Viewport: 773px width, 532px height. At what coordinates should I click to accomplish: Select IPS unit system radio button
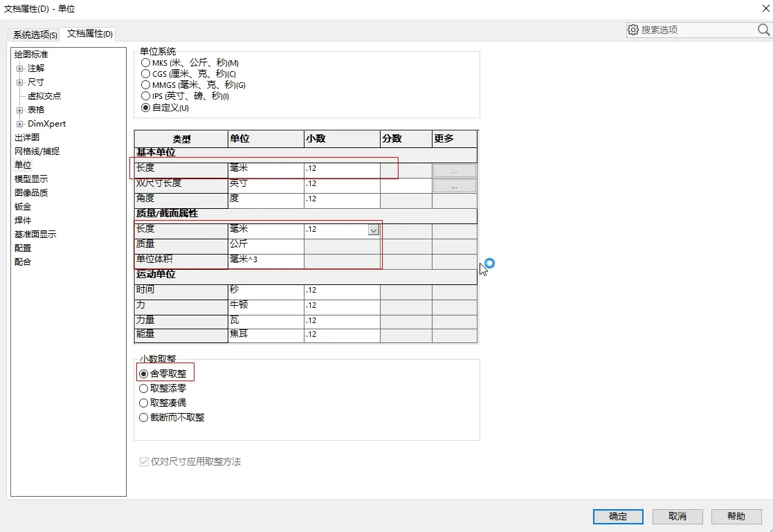click(x=145, y=95)
